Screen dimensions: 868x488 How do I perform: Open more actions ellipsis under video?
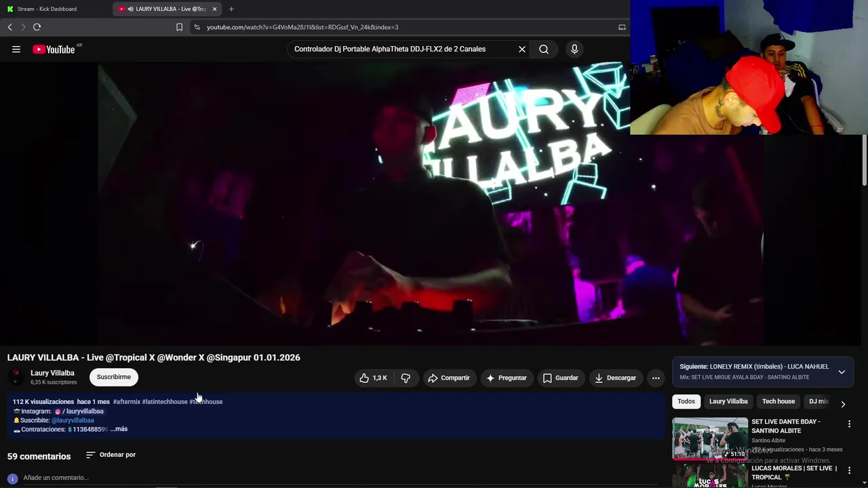(656, 378)
